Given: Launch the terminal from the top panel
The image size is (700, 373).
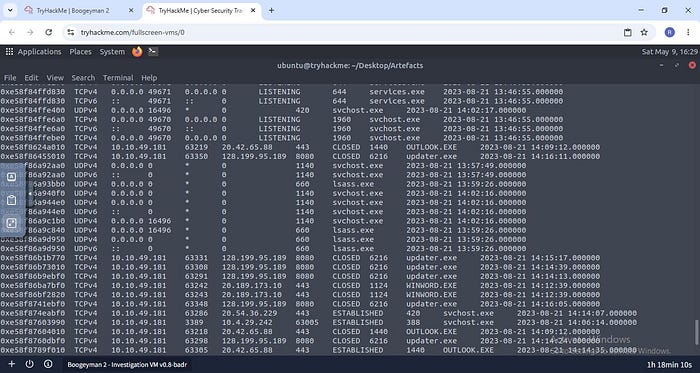Looking at the screenshot, I should [153, 51].
